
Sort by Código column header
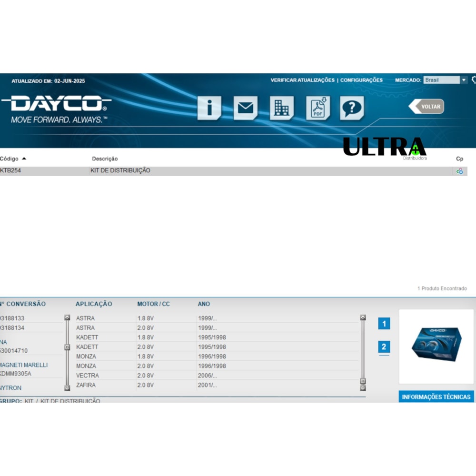coord(13,159)
